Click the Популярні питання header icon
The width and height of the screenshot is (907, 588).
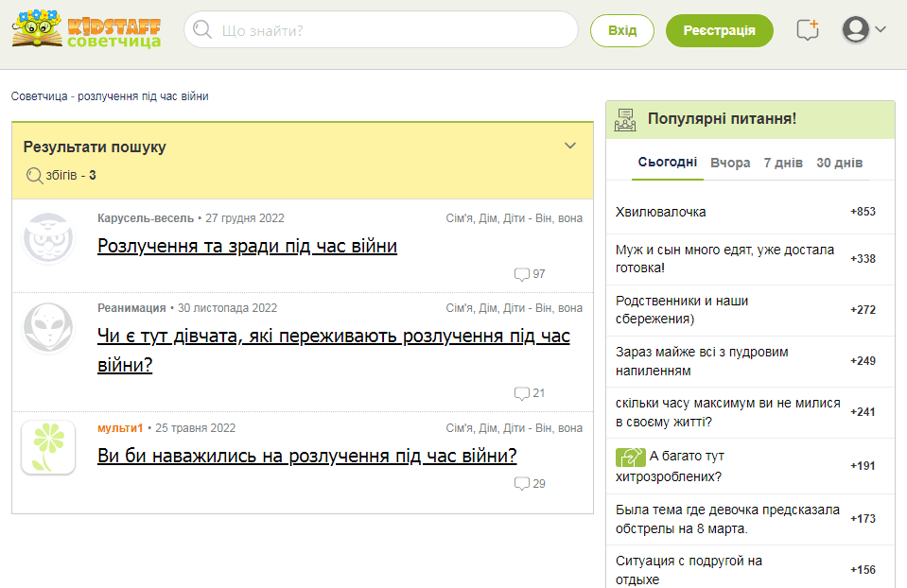(625, 120)
